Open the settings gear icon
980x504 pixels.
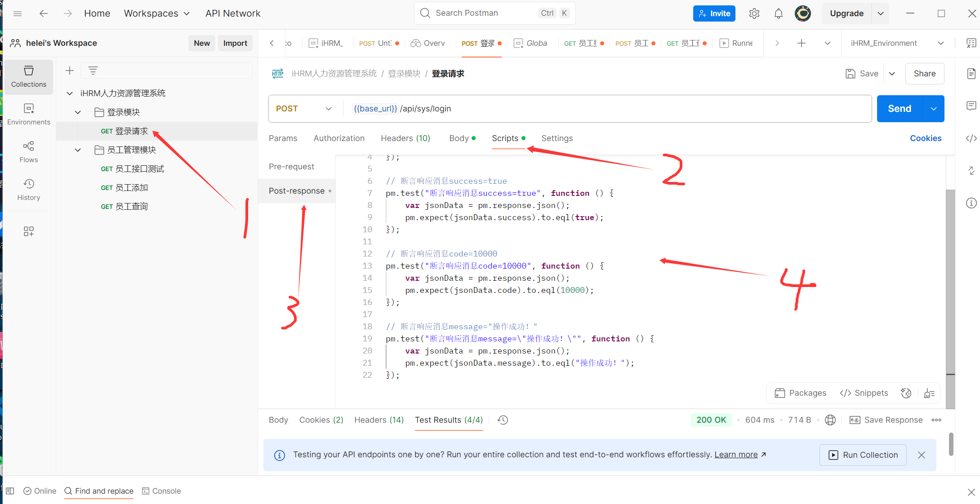(754, 13)
